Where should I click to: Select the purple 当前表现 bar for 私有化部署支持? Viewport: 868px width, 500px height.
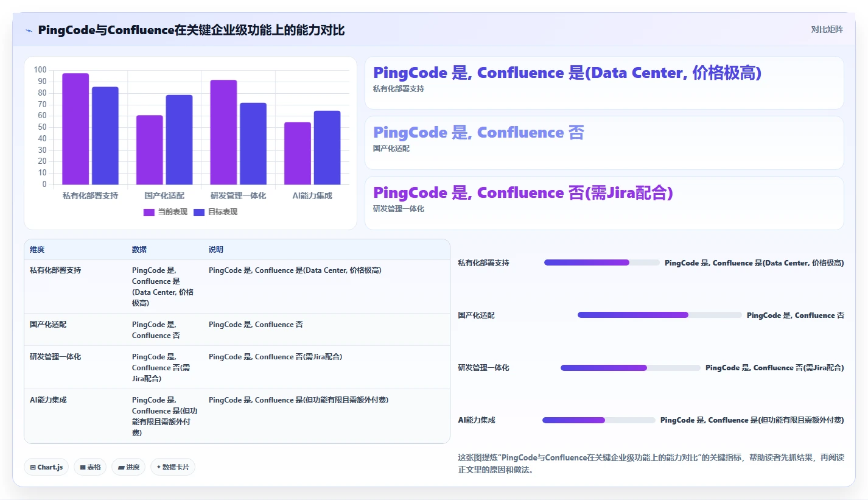(x=75, y=129)
